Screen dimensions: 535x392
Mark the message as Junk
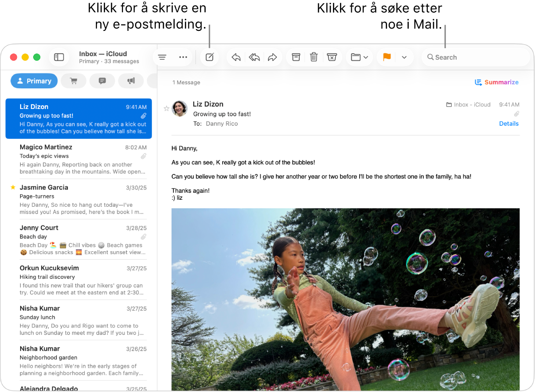(332, 57)
